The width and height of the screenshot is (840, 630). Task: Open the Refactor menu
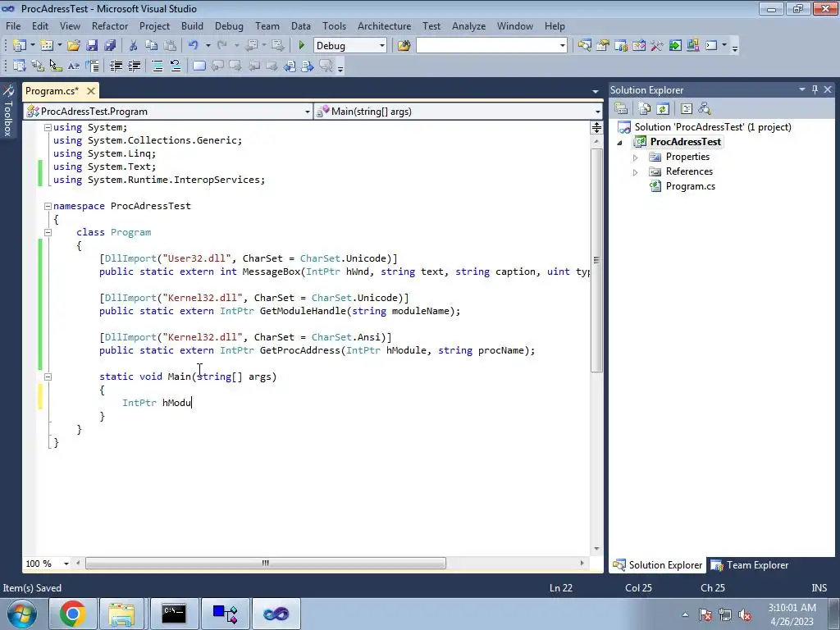110,25
